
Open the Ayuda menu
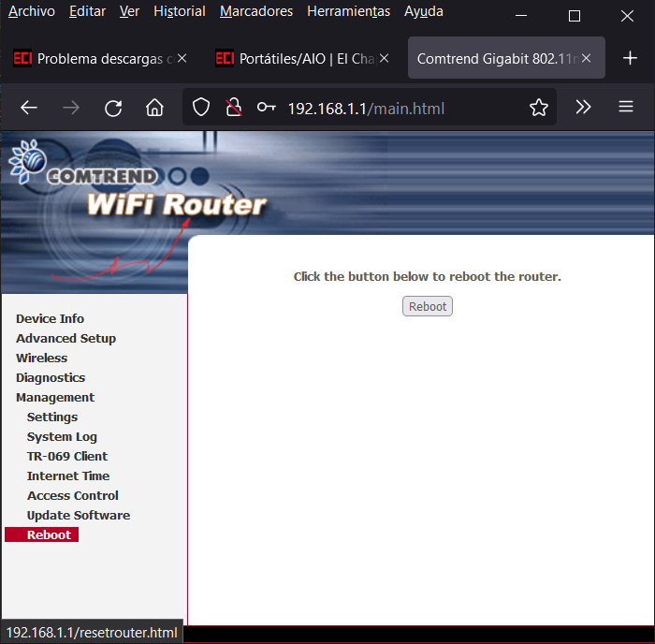[x=424, y=11]
